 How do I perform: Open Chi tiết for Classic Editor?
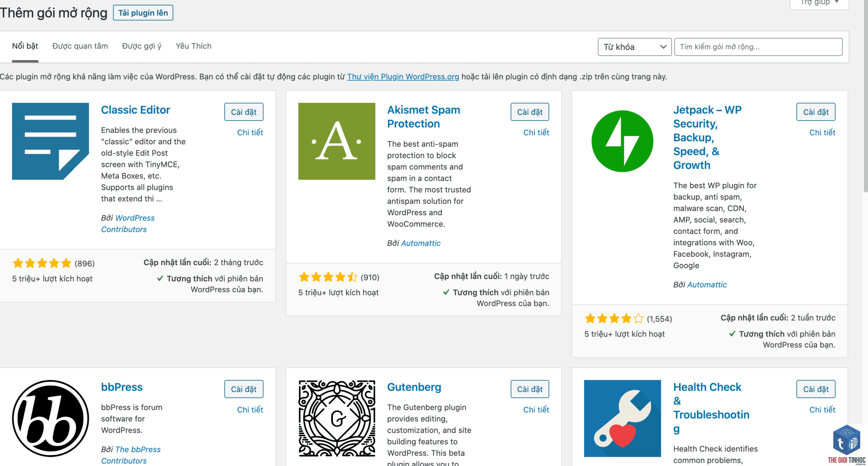pyautogui.click(x=250, y=133)
